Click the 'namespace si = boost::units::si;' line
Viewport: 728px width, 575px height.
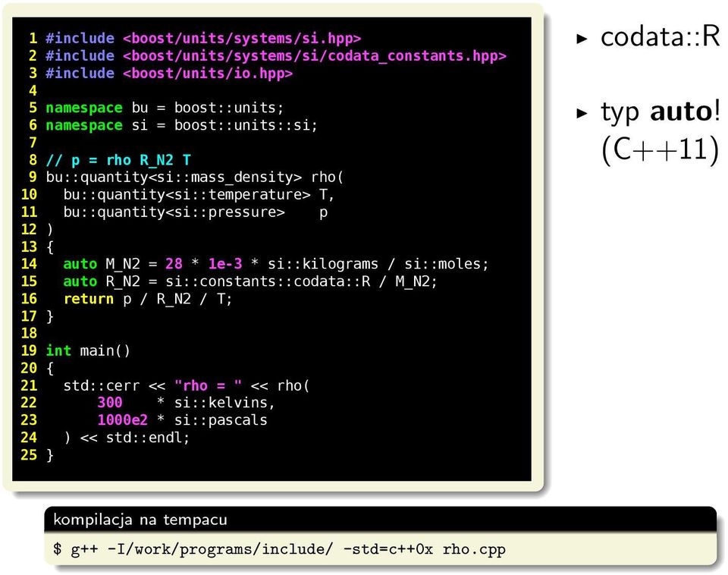(x=181, y=125)
